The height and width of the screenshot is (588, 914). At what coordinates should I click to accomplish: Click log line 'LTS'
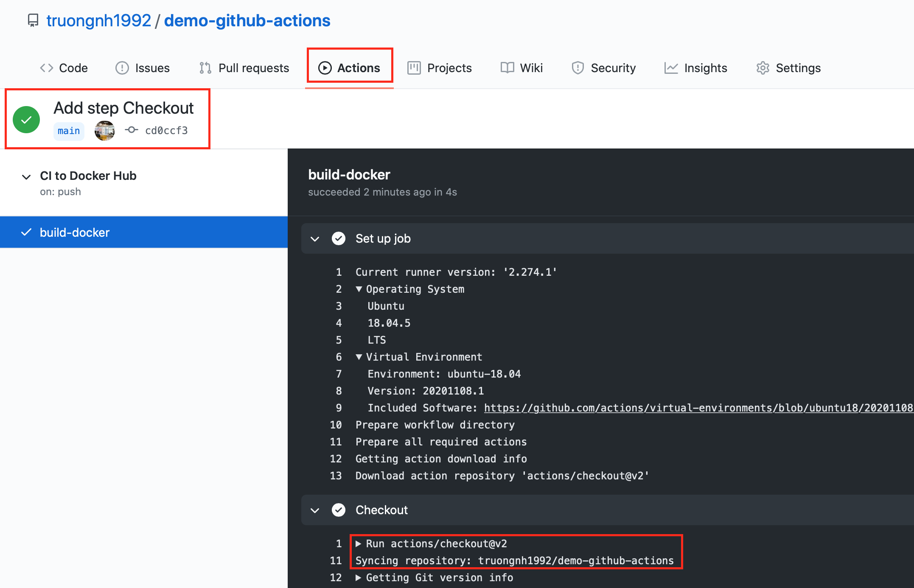[377, 340]
